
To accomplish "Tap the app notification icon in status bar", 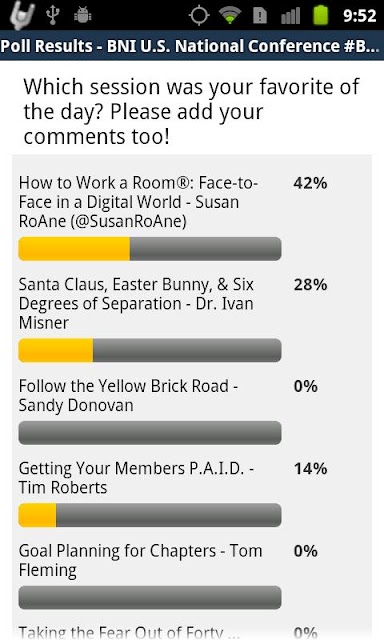I will [22, 16].
